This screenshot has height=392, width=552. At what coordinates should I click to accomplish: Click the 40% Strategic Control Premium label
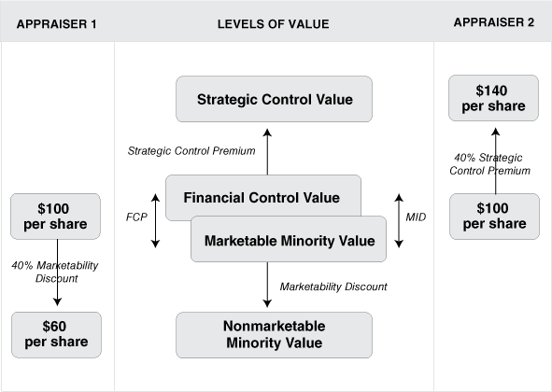pos(489,164)
